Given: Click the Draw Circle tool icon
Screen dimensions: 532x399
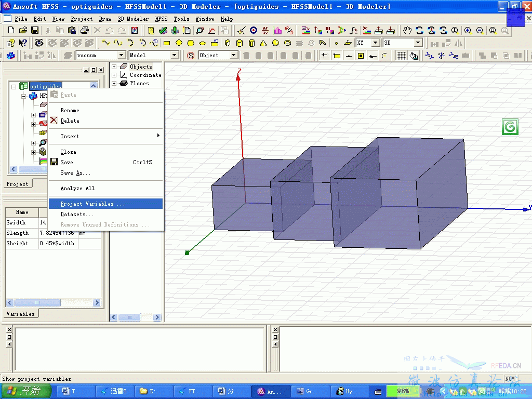Looking at the screenshot, I should point(179,43).
